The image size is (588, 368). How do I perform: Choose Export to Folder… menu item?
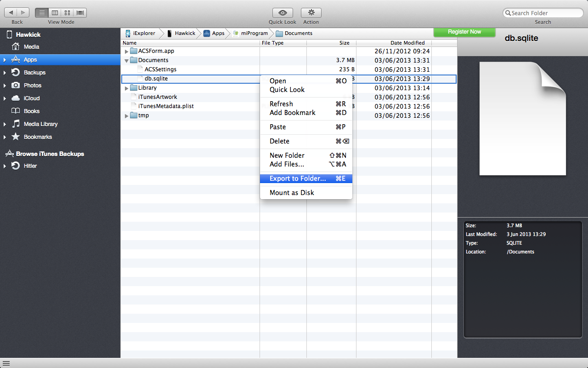pos(306,178)
